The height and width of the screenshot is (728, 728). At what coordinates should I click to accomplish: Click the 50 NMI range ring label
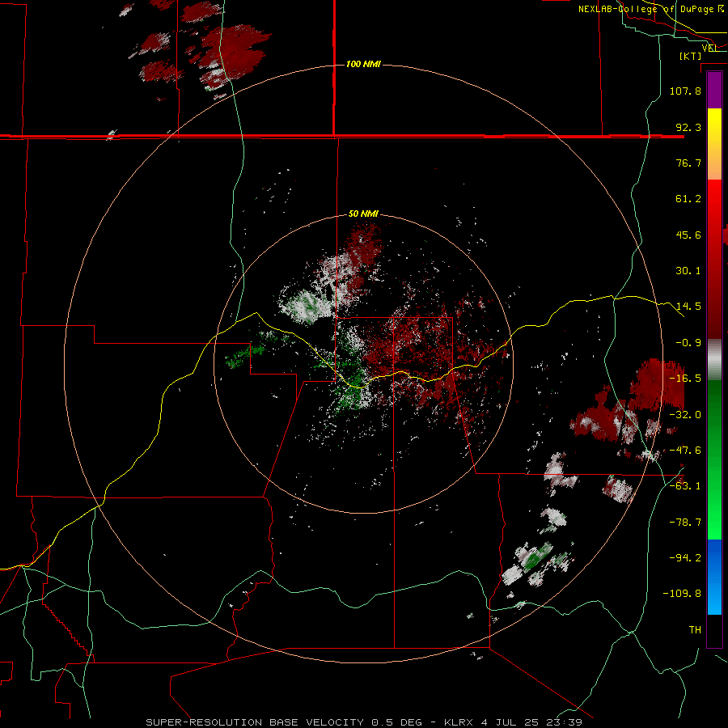(x=363, y=214)
